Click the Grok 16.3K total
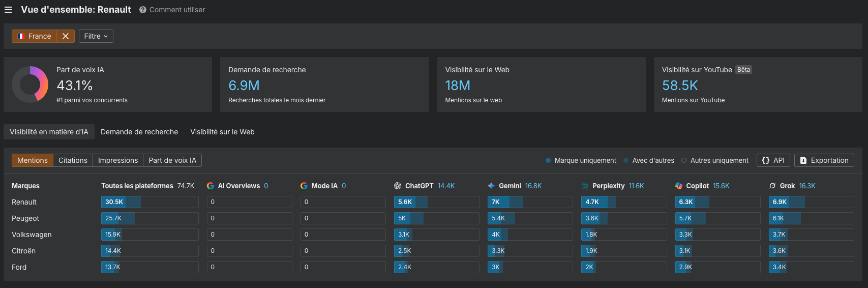The image size is (868, 288). point(807,186)
